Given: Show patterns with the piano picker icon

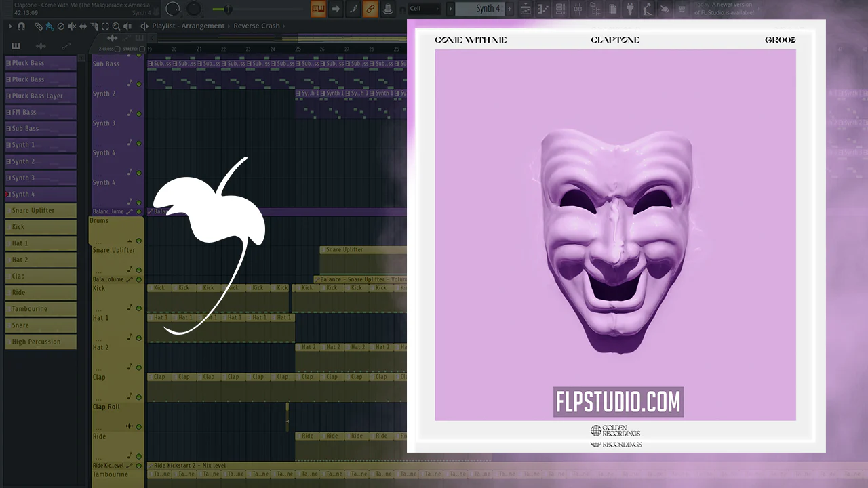Looking at the screenshot, I should [x=16, y=46].
